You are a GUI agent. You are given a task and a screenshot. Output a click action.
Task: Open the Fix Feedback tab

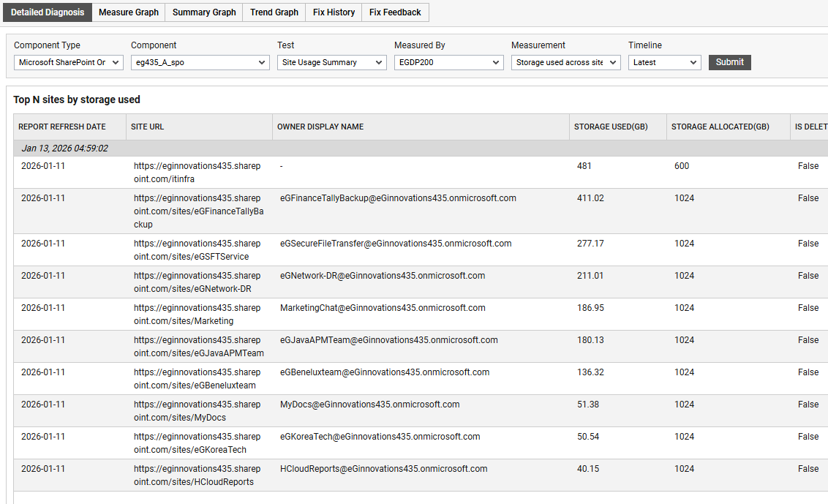point(395,12)
